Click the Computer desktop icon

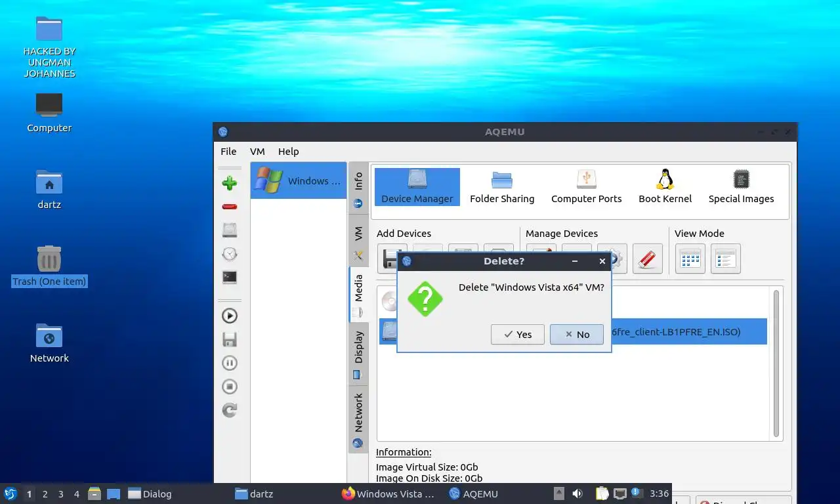pyautogui.click(x=49, y=113)
